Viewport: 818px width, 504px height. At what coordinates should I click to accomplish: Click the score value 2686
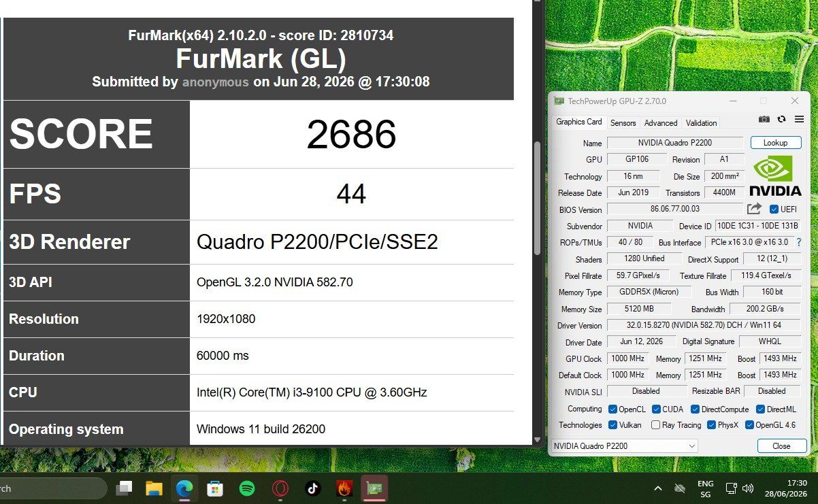tap(352, 135)
